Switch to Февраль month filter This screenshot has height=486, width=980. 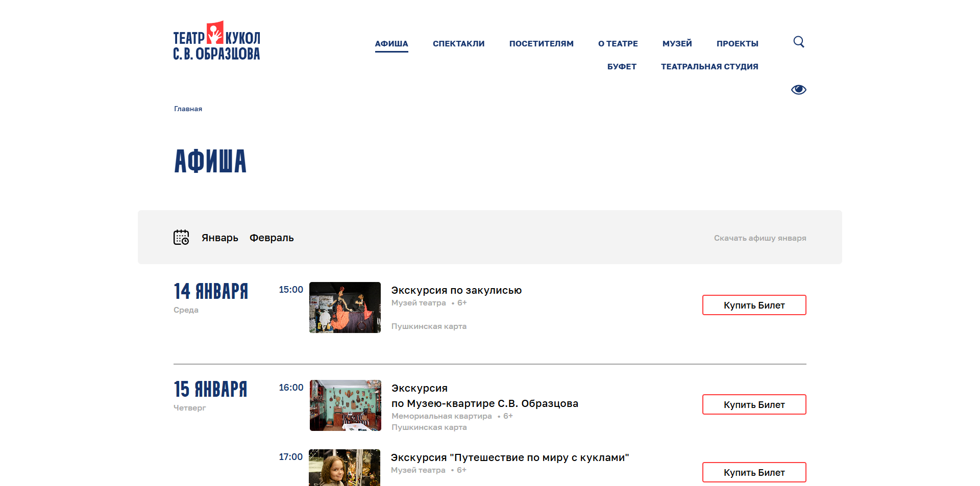271,238
